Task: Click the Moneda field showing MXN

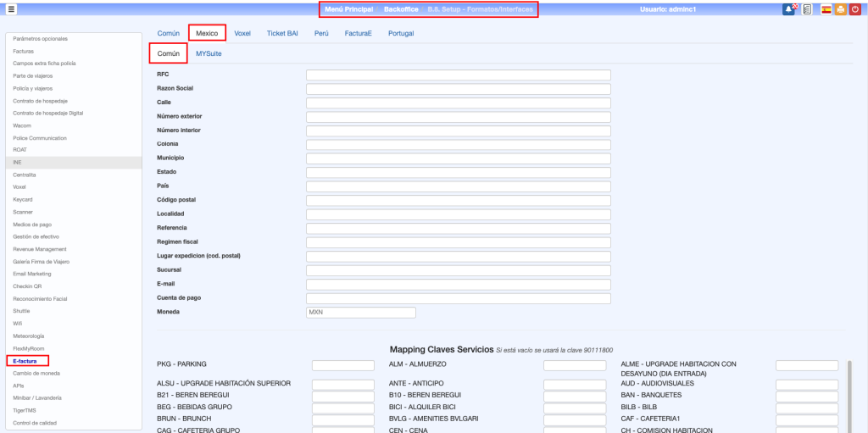Action: tap(360, 312)
